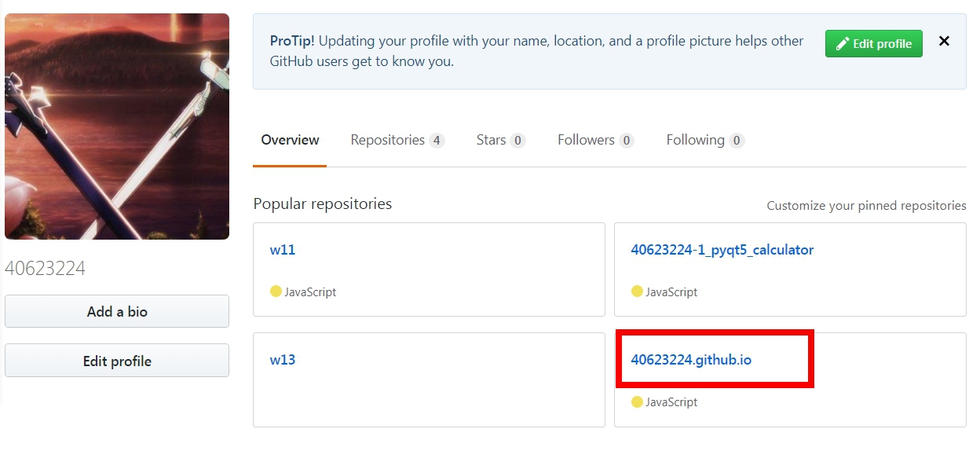
Task: Open the 40623224-1_pyqt5_calculator repository
Action: click(722, 250)
